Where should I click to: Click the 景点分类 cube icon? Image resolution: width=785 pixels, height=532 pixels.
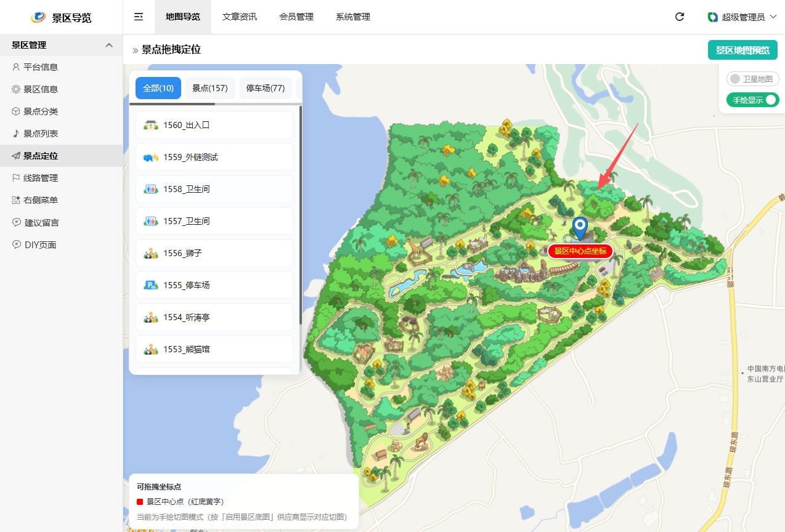point(16,111)
